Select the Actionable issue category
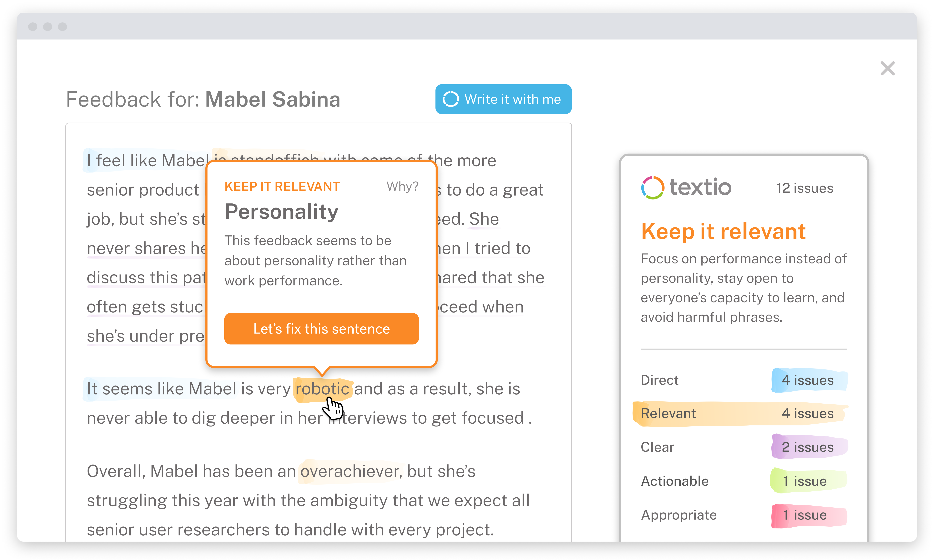This screenshot has width=934, height=560. [x=675, y=481]
